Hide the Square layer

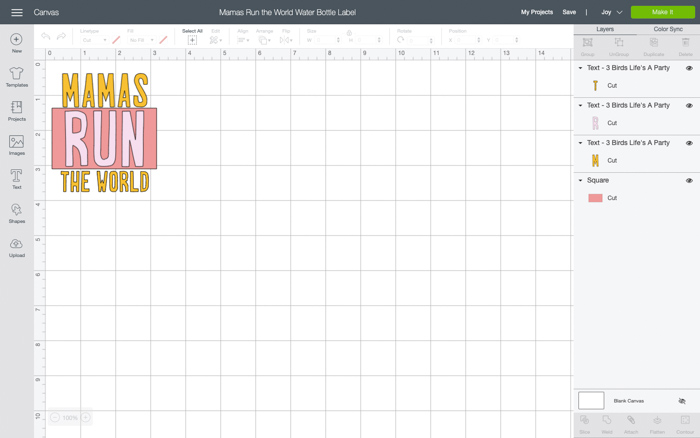689,181
